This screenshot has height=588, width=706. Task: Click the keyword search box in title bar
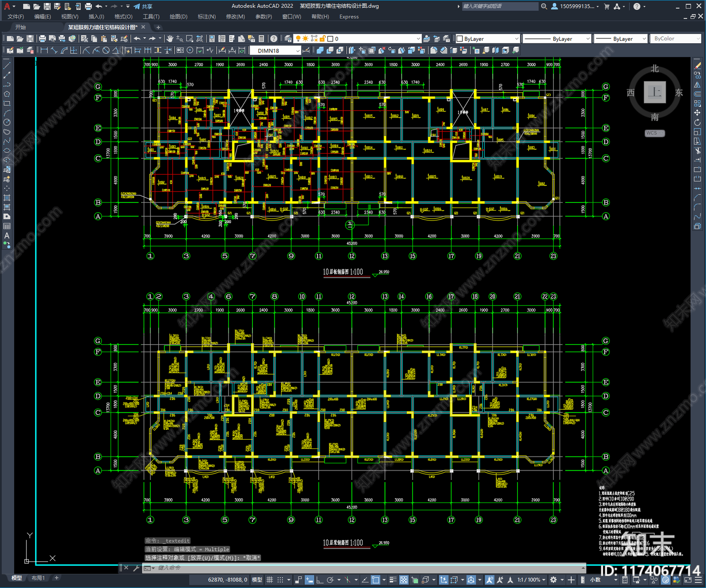point(500,6)
